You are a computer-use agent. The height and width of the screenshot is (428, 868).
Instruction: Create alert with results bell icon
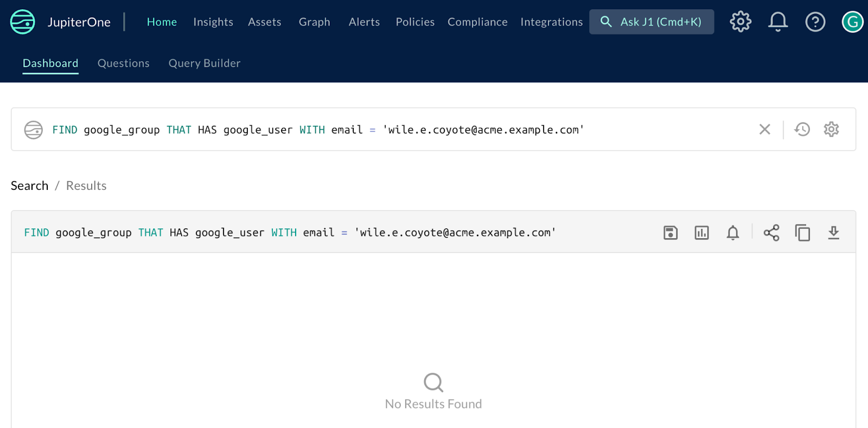coord(732,233)
